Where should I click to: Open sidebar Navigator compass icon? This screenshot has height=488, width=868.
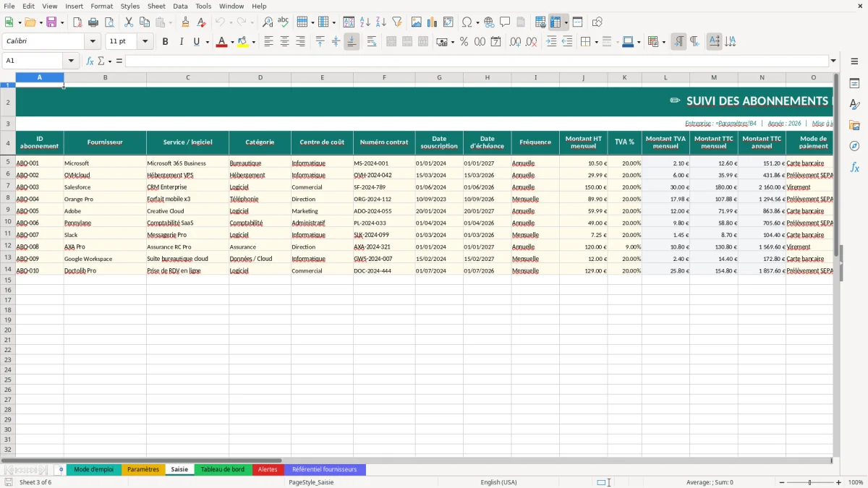(x=854, y=146)
